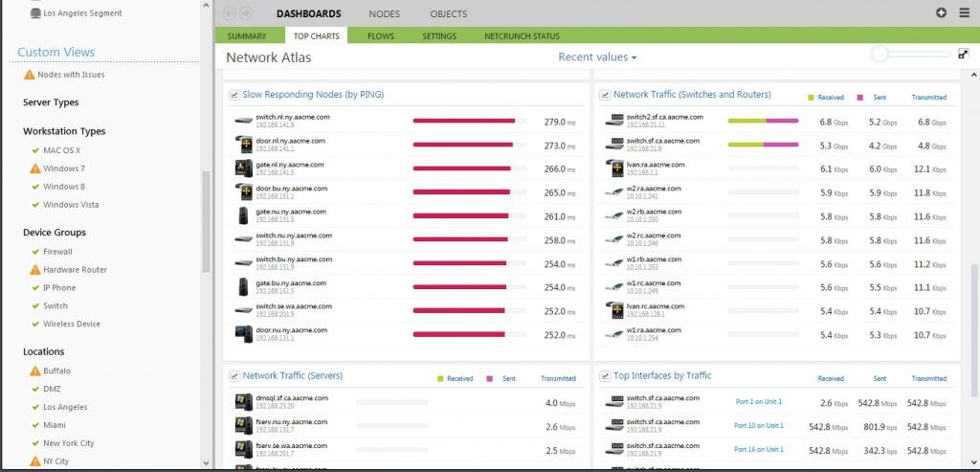
Task: Open the TOP CHARTS tab
Action: (316, 36)
